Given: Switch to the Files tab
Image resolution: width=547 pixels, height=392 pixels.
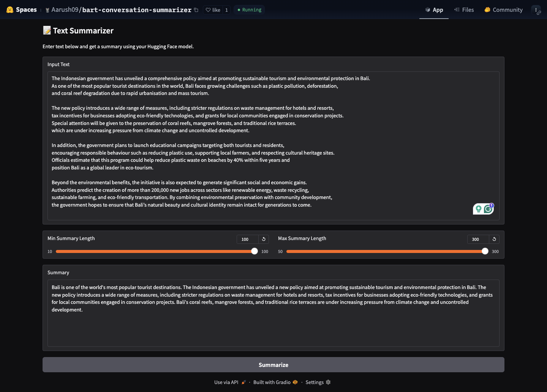Looking at the screenshot, I should [464, 10].
